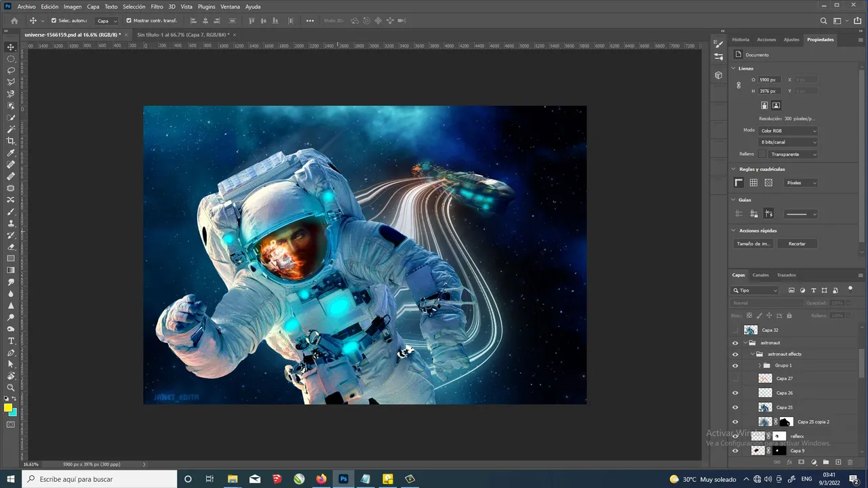Show the Capa 27 layer
The height and width of the screenshot is (488, 868).
coord(735,378)
